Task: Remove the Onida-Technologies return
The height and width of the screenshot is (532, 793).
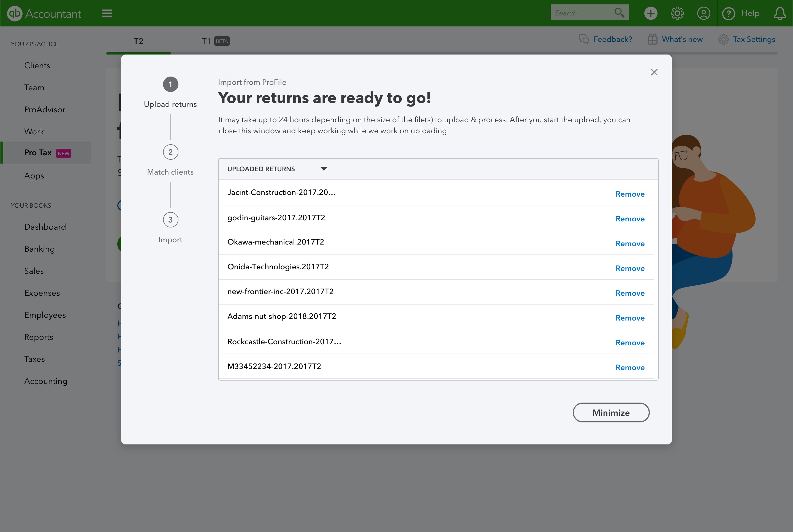Action: (x=630, y=268)
